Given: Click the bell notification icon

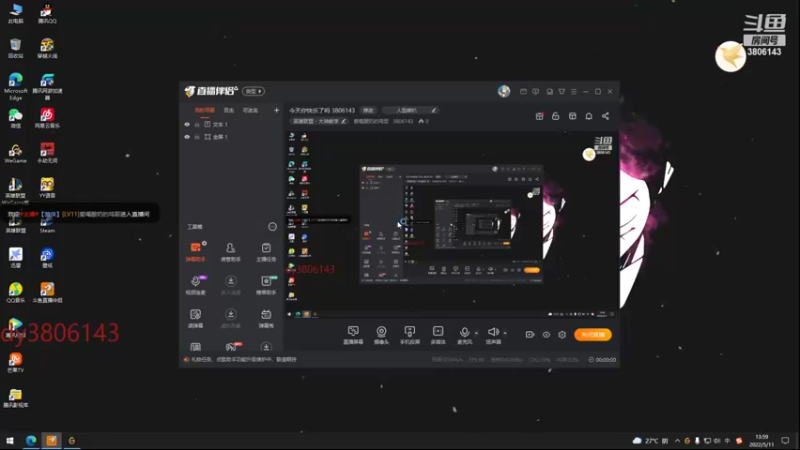Looking at the screenshot, I should pos(589,116).
